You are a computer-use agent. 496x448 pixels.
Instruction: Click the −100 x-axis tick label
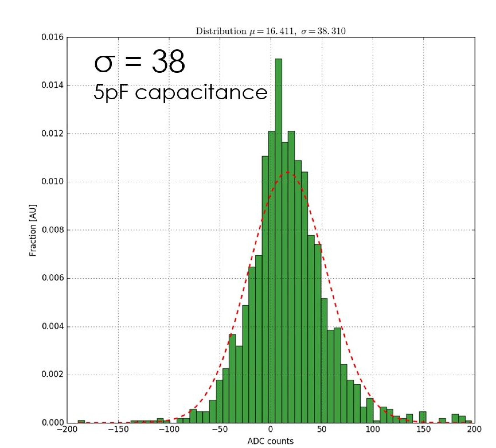click(x=169, y=429)
